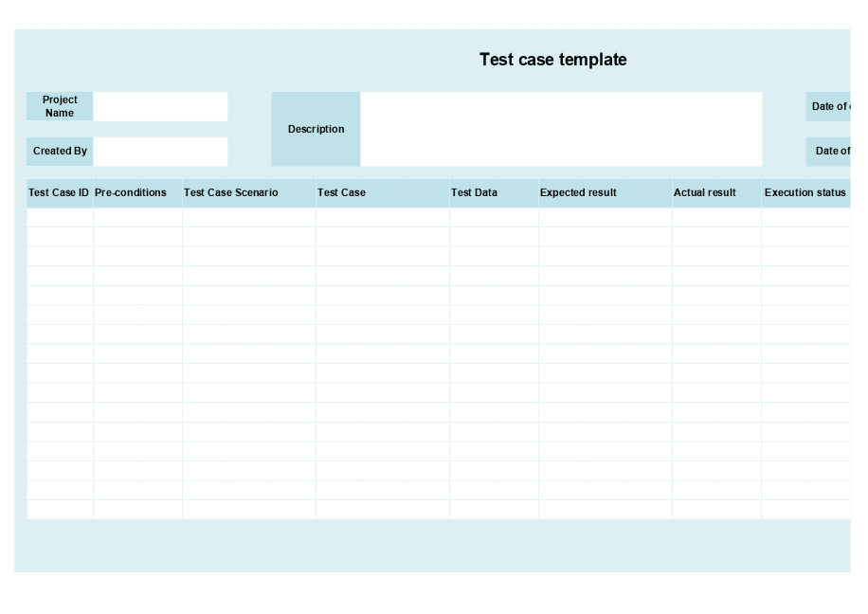
Task: Select the Execution status column header
Action: tap(805, 192)
